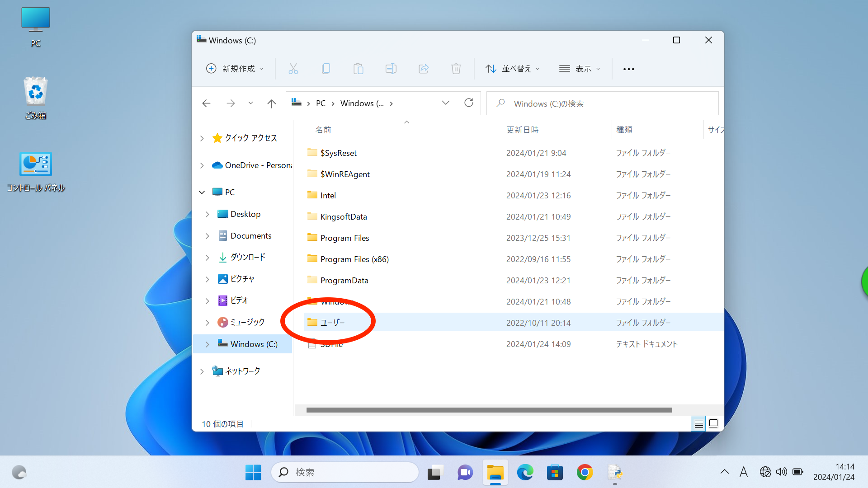Viewport: 868px width, 488px height.
Task: Select the Rename icon in the toolbar
Action: [391, 68]
